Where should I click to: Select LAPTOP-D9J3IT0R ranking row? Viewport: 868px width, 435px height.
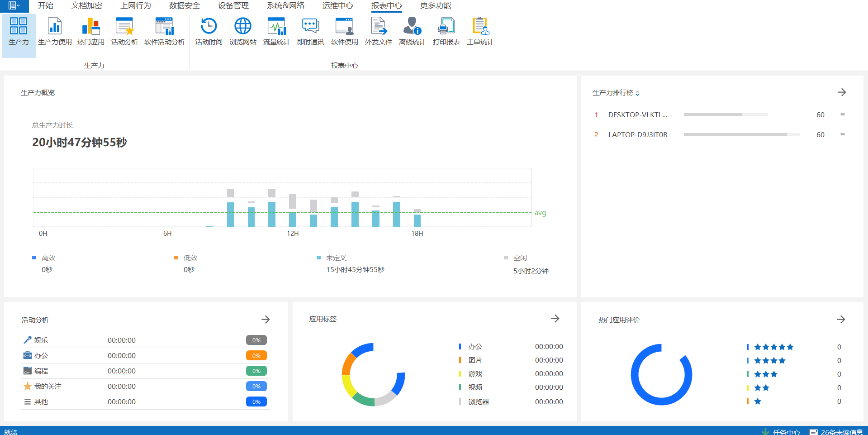click(719, 134)
